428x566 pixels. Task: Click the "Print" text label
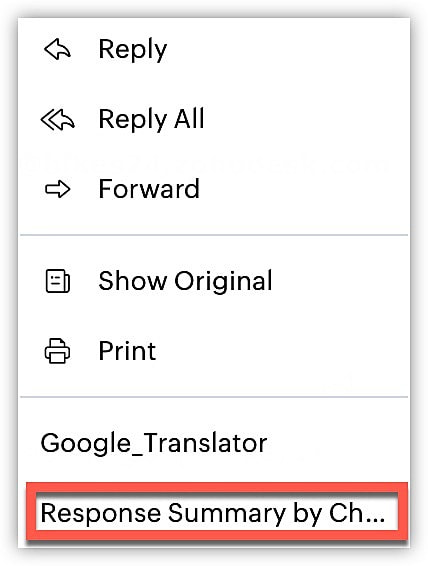pos(127,351)
